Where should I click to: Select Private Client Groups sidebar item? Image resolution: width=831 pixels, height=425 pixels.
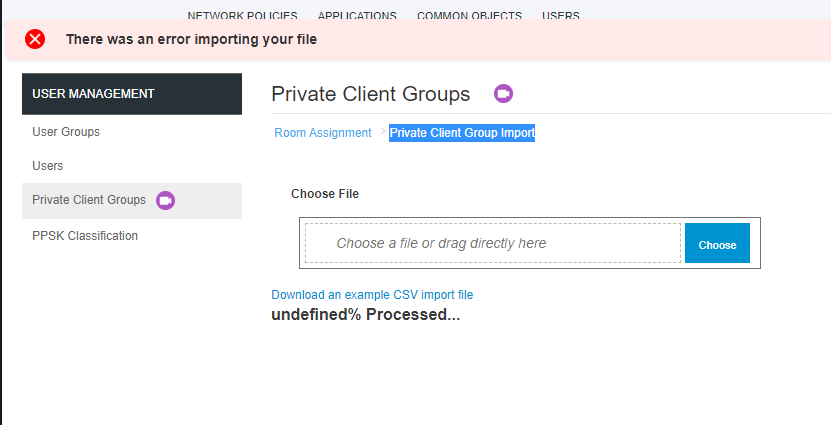pos(89,200)
